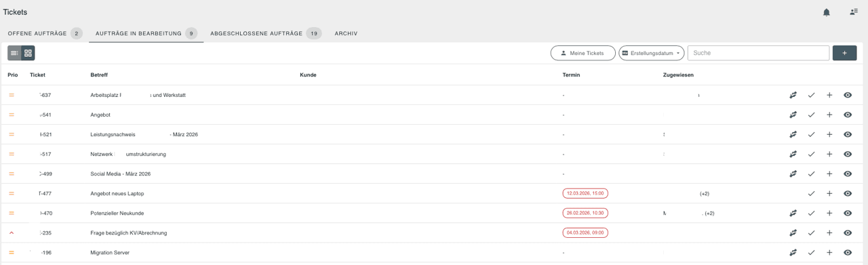
Task: Sort by the Termin column header
Action: [x=571, y=75]
